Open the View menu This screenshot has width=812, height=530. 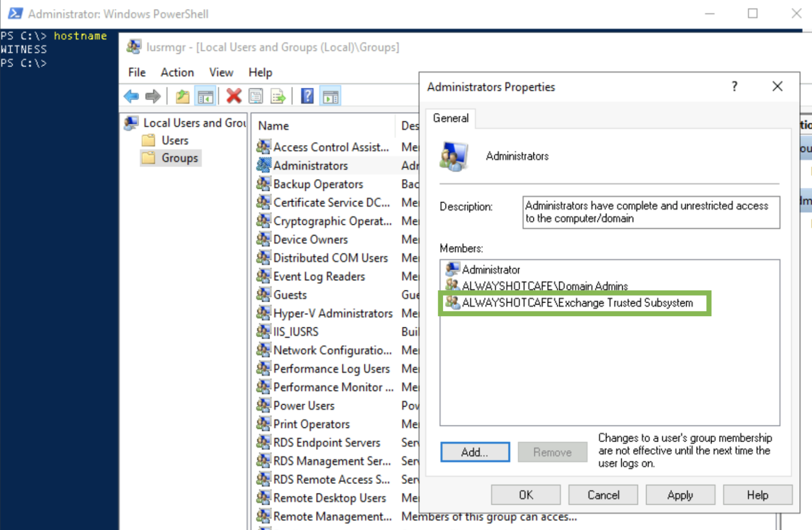(x=221, y=72)
